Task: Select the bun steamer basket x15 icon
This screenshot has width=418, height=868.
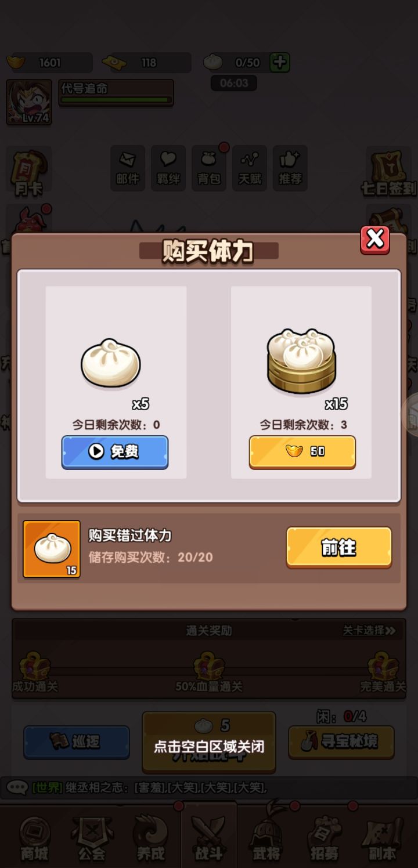Action: pos(301,361)
